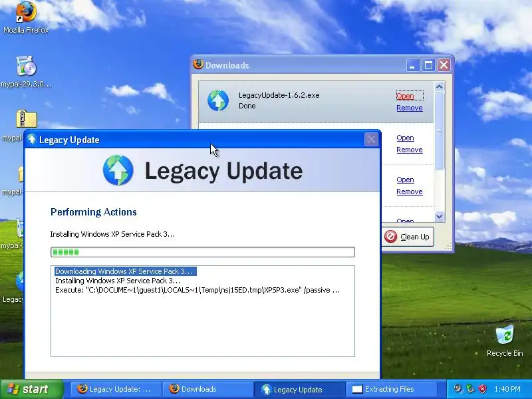Click the system tray icon left of the red shield
The image size is (532, 399).
coord(470,389)
